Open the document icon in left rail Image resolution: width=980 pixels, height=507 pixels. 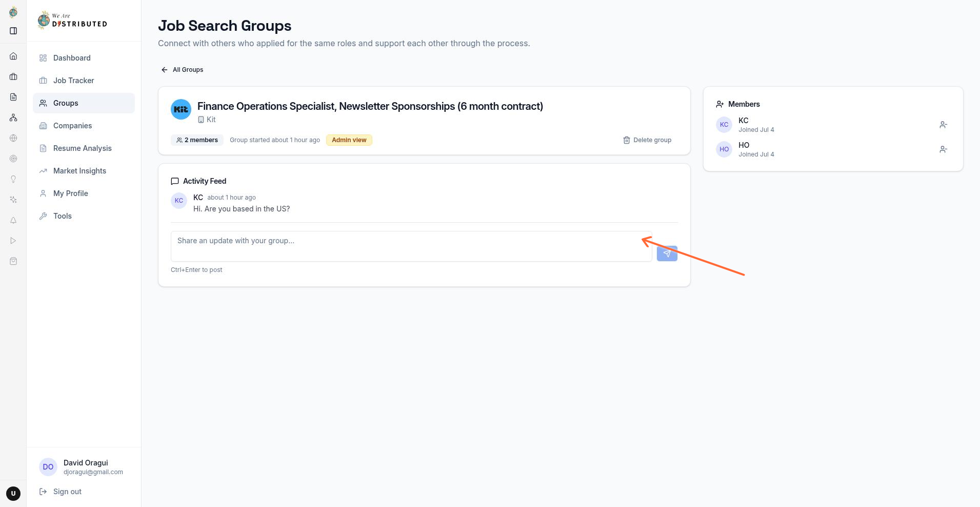(x=13, y=97)
